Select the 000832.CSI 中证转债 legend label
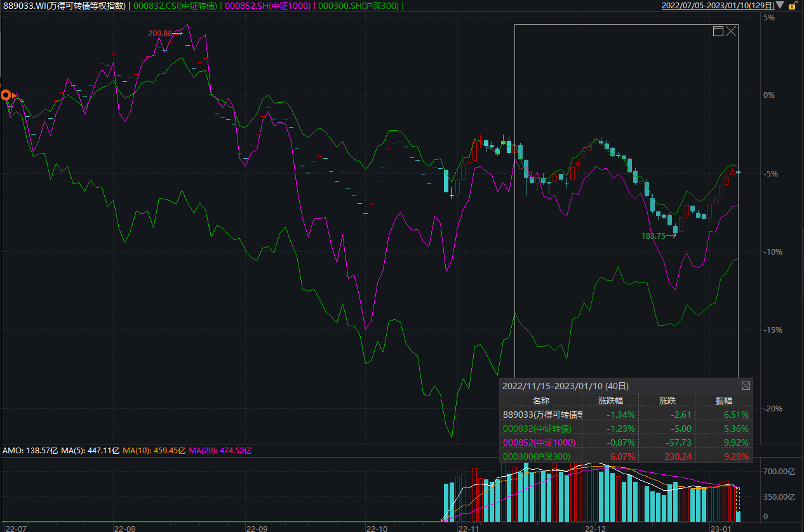Viewport: 804px width, 532px height. (175, 6)
